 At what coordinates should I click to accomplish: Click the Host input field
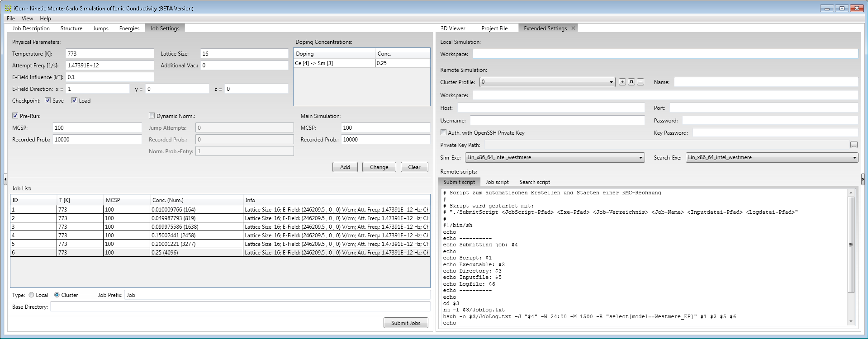[x=551, y=108]
